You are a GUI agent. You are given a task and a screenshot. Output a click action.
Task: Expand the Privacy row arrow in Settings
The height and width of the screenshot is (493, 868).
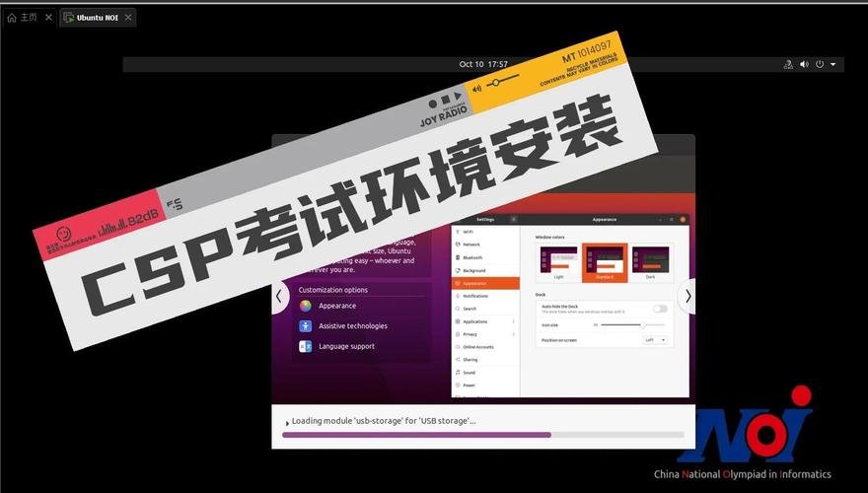pyautogui.click(x=513, y=334)
